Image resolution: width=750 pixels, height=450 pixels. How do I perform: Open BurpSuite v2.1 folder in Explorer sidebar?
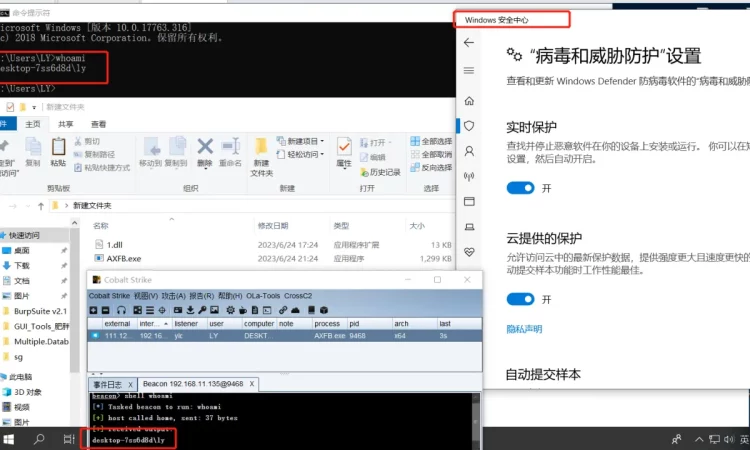40,311
